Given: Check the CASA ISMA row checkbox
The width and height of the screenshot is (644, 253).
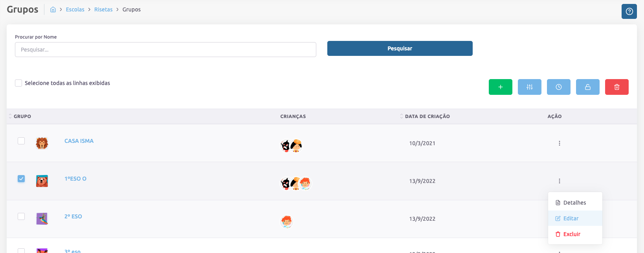Looking at the screenshot, I should (x=21, y=141).
